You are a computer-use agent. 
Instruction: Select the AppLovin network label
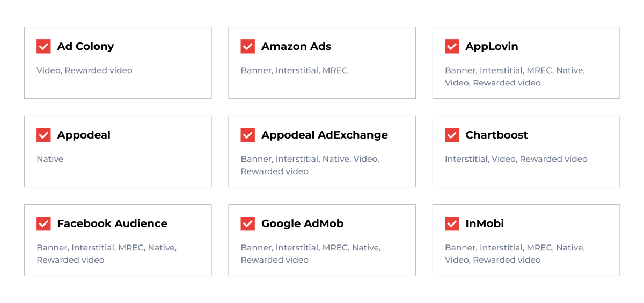(492, 46)
